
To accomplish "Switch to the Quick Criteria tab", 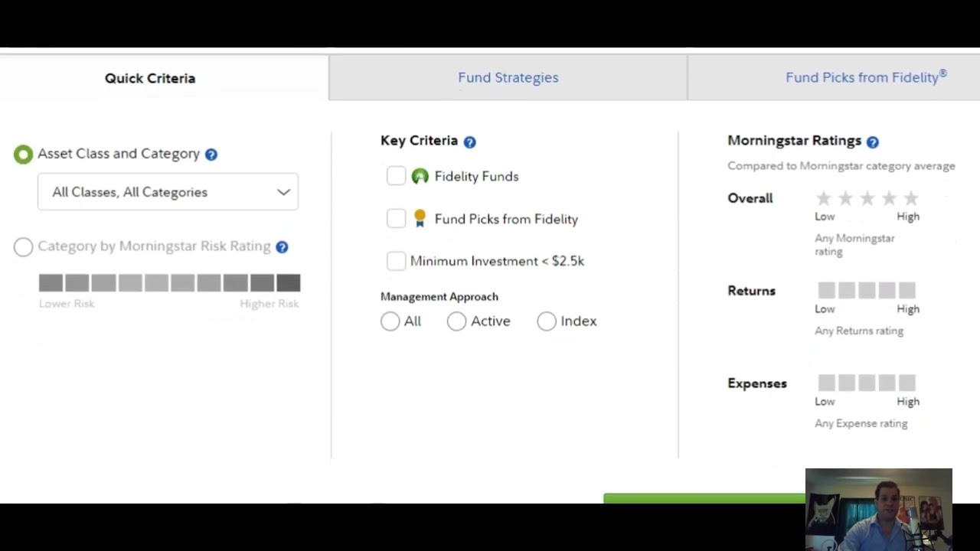I will tap(150, 78).
